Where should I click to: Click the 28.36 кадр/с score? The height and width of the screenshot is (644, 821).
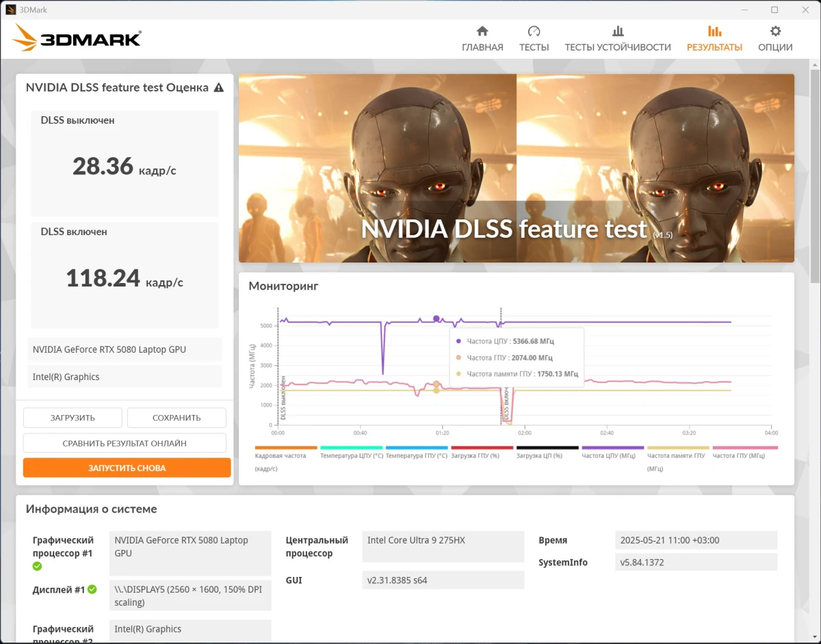(125, 166)
